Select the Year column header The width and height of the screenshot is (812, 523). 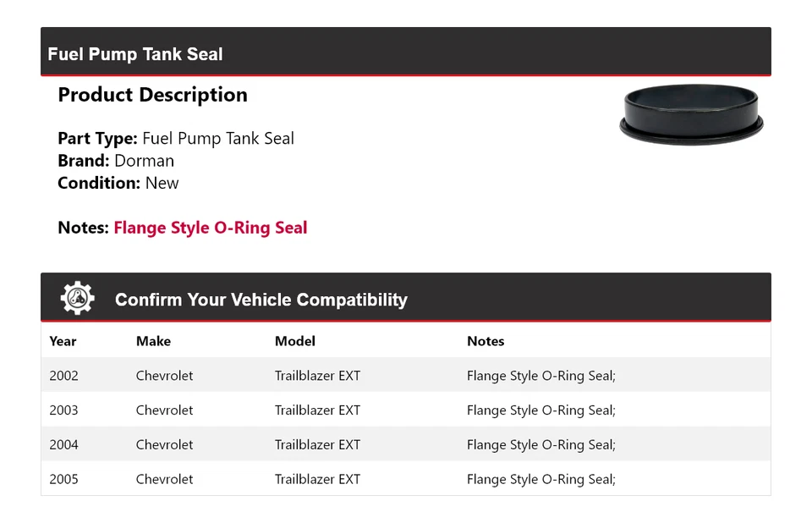click(63, 341)
